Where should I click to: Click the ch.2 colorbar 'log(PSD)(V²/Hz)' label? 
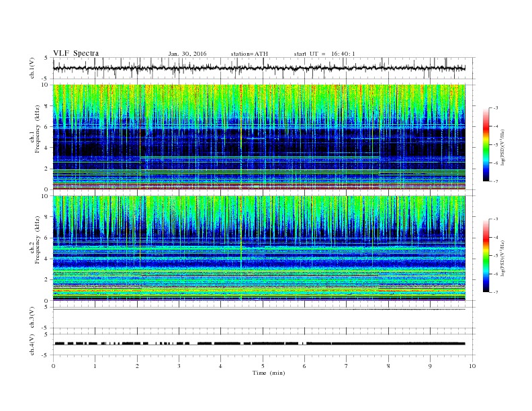coord(503,258)
